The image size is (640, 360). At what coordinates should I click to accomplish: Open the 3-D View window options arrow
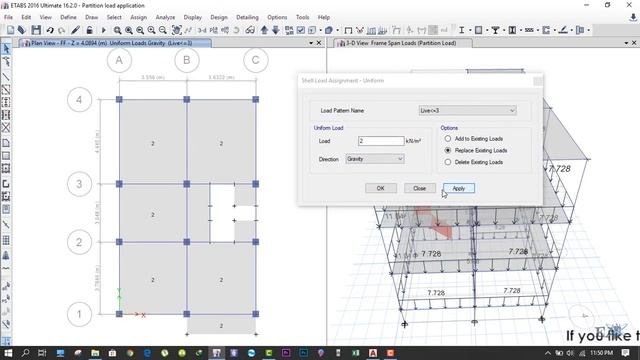click(x=626, y=43)
